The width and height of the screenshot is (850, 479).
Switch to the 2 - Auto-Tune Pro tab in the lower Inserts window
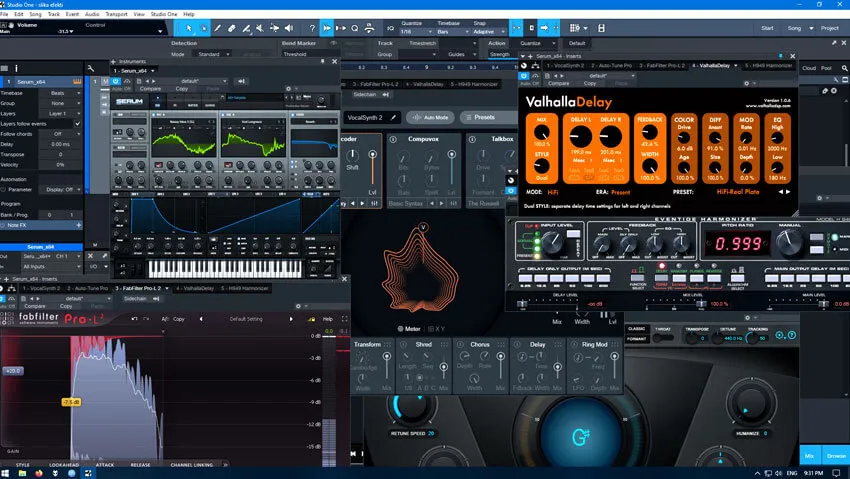(x=88, y=288)
